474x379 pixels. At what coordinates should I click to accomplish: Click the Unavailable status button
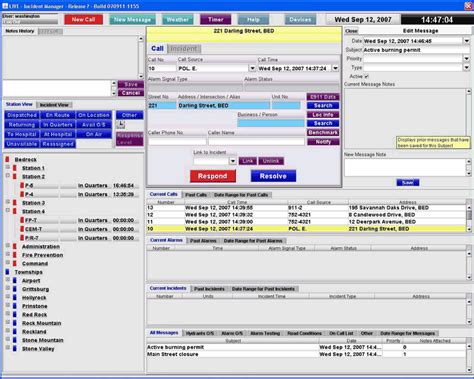22,144
